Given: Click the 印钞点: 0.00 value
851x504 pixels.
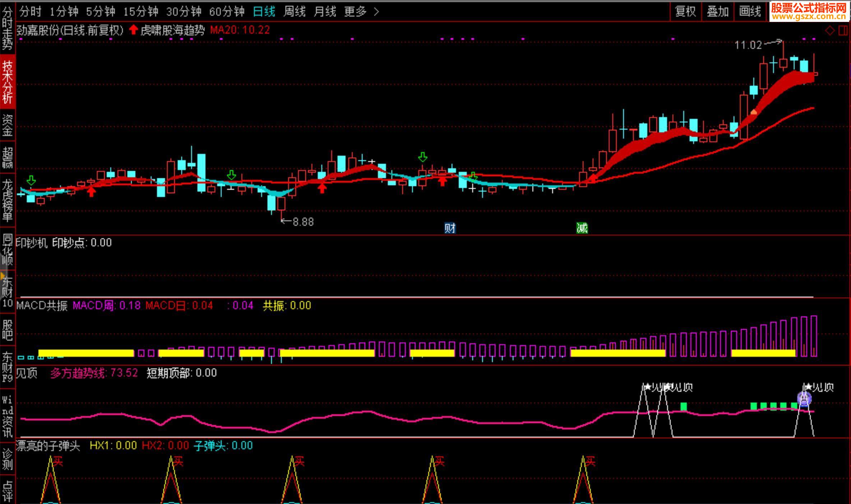Looking at the screenshot, I should [x=82, y=243].
